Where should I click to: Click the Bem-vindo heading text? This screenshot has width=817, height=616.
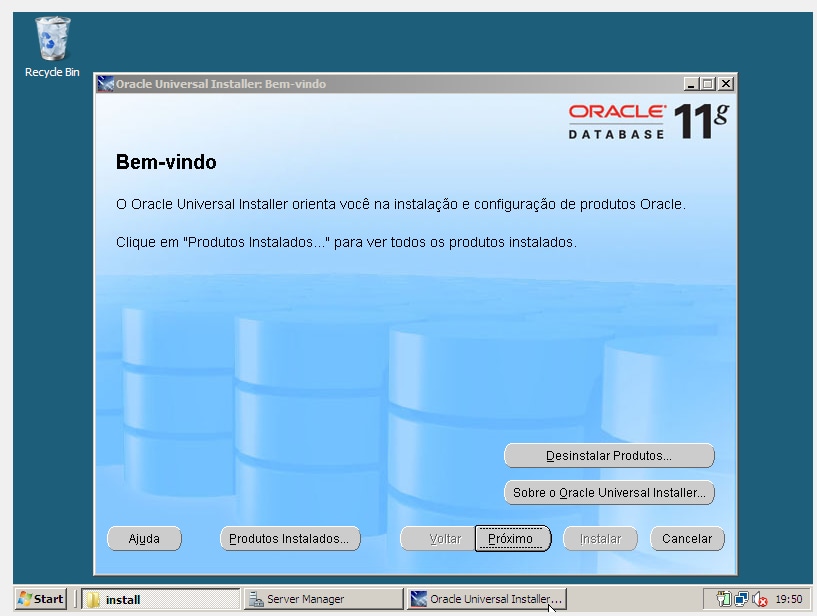(x=166, y=162)
